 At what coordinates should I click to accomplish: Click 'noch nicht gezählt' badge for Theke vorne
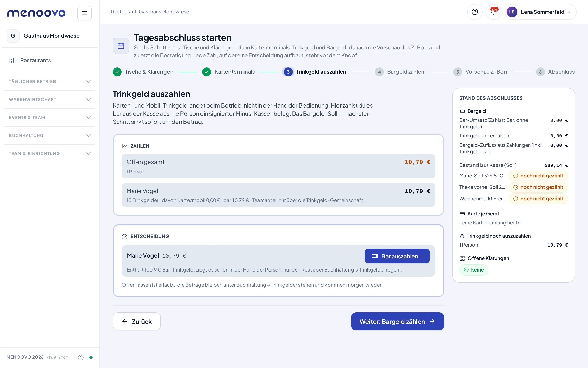pos(538,187)
